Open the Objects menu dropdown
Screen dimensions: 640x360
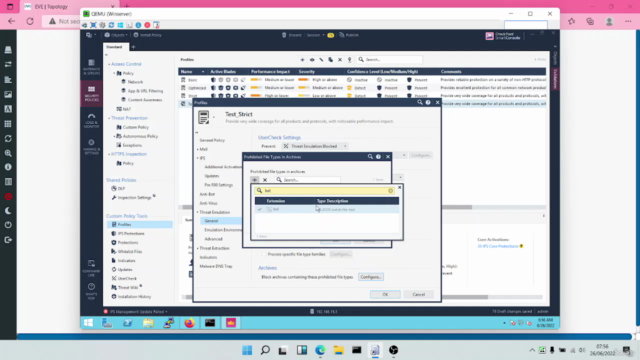116,35
